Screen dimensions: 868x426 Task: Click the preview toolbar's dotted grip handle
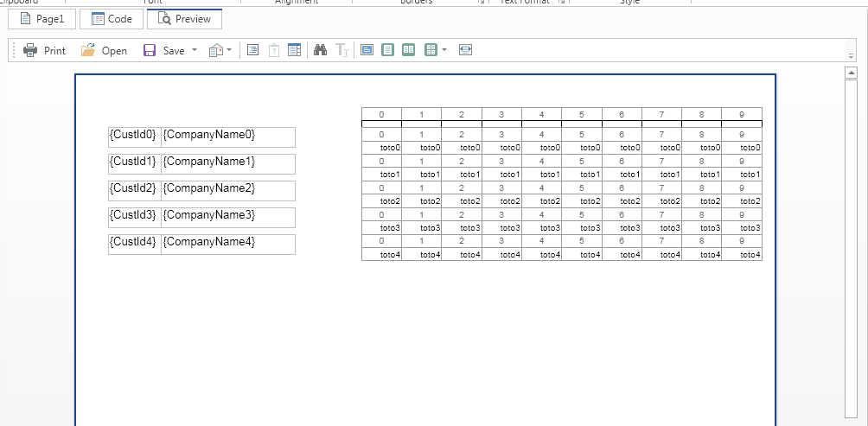click(x=14, y=50)
